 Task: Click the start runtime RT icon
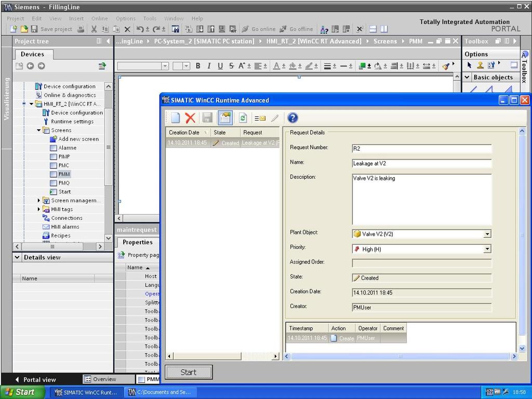tap(233, 29)
